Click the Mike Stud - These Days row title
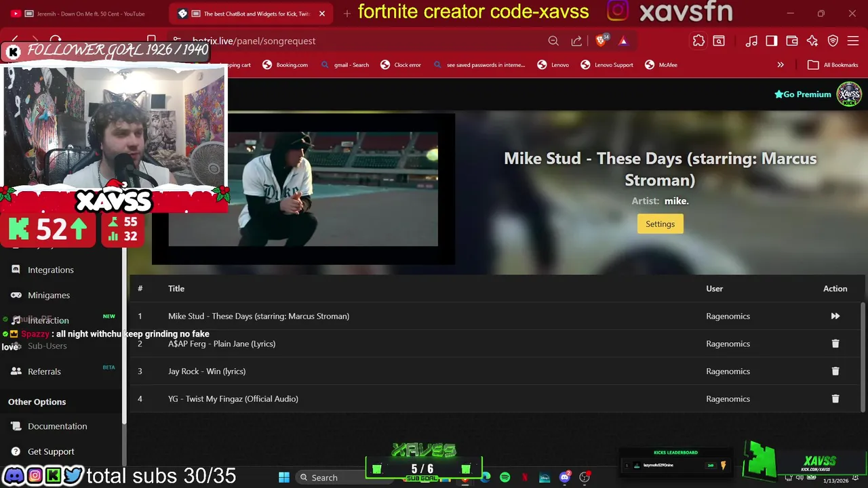Viewport: 868px width, 488px height. [258, 316]
